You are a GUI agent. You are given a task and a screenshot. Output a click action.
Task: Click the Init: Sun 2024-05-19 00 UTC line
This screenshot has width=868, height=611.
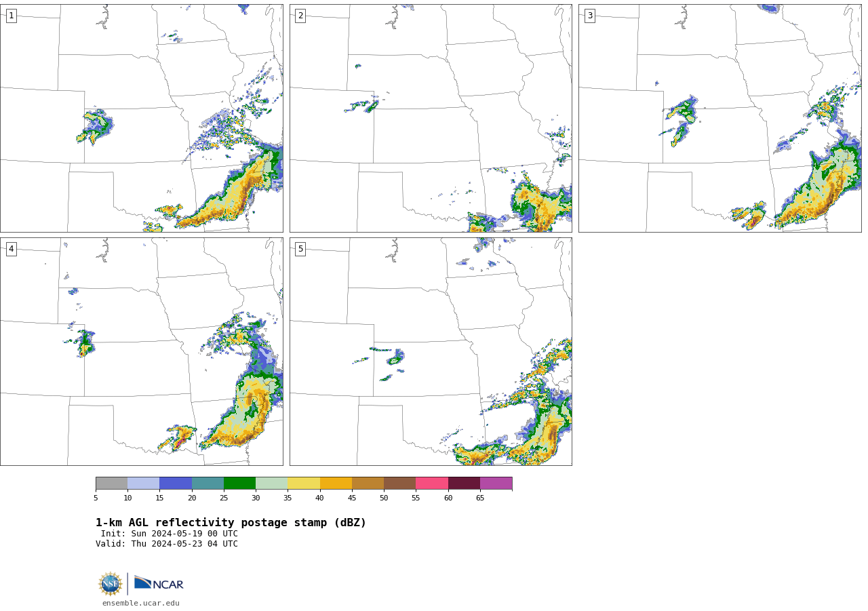click(x=170, y=534)
